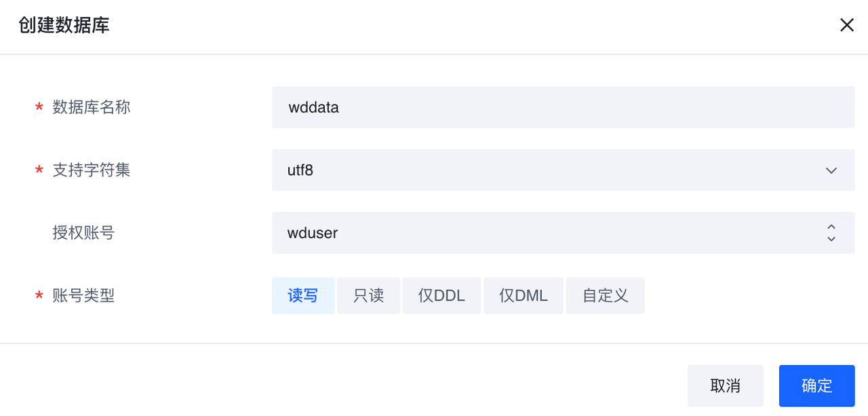Choose the 仅DML account type option

pyautogui.click(x=523, y=296)
